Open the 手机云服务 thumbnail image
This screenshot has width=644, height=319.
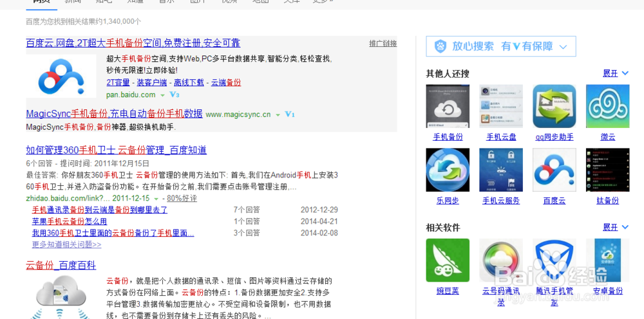click(x=501, y=170)
